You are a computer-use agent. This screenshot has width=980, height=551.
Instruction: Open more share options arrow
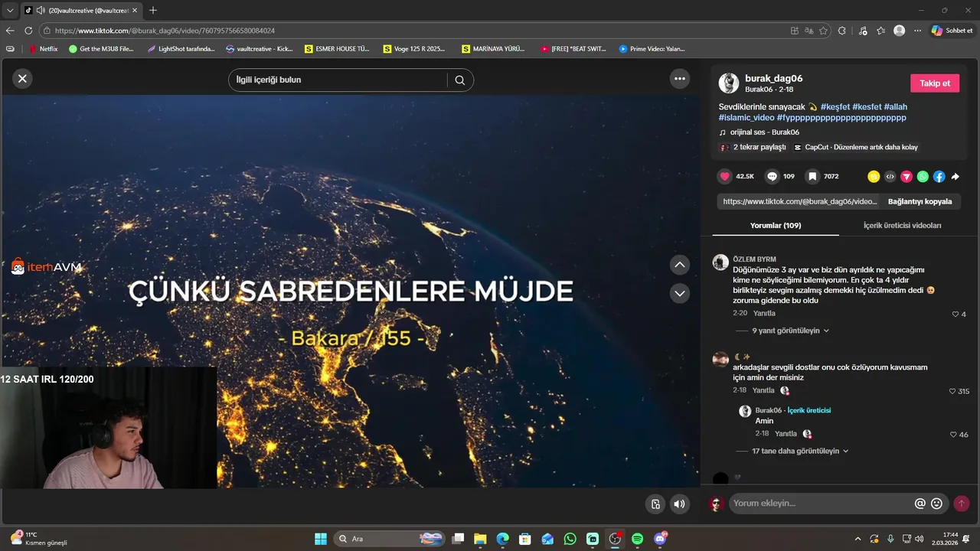pyautogui.click(x=955, y=177)
